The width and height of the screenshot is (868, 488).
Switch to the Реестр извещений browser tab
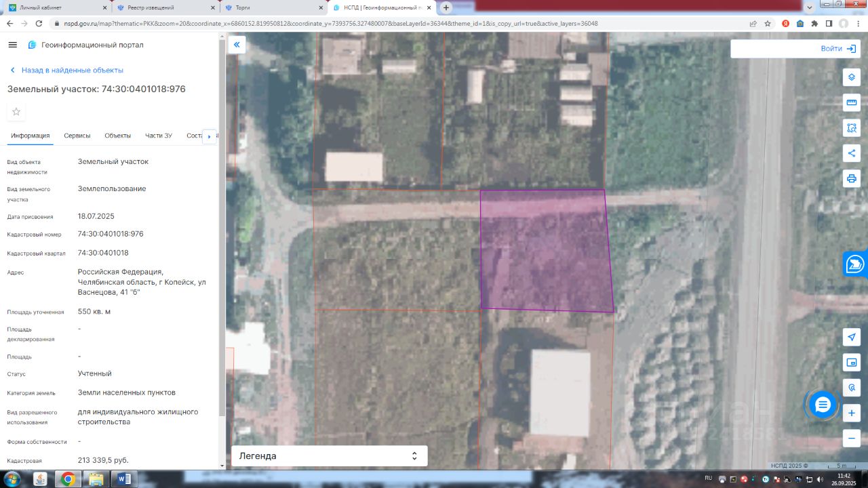point(165,7)
